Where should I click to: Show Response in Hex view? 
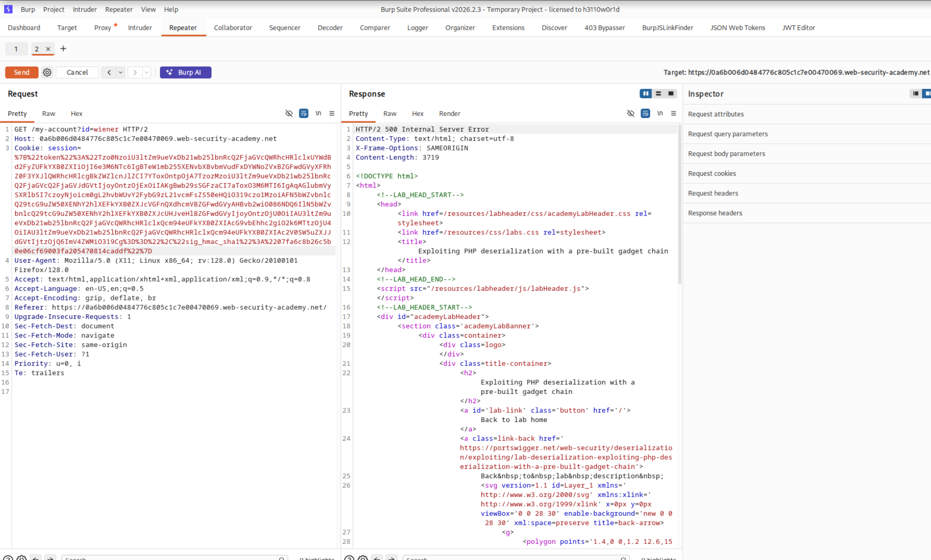tap(418, 114)
